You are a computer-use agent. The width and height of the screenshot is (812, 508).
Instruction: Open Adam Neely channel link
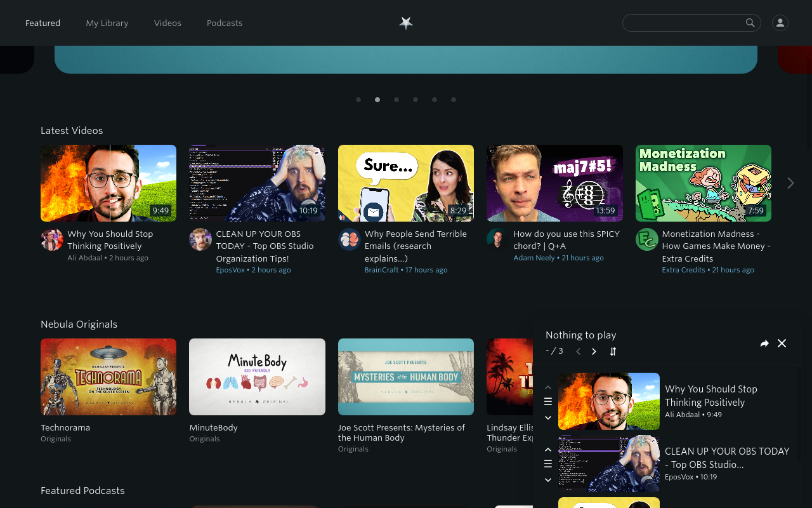(x=534, y=258)
